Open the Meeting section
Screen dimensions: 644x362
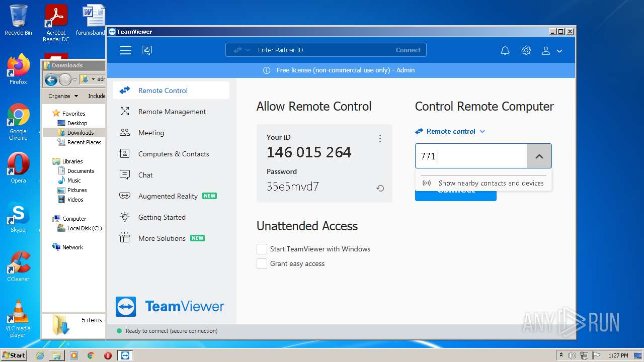[x=171, y=133]
